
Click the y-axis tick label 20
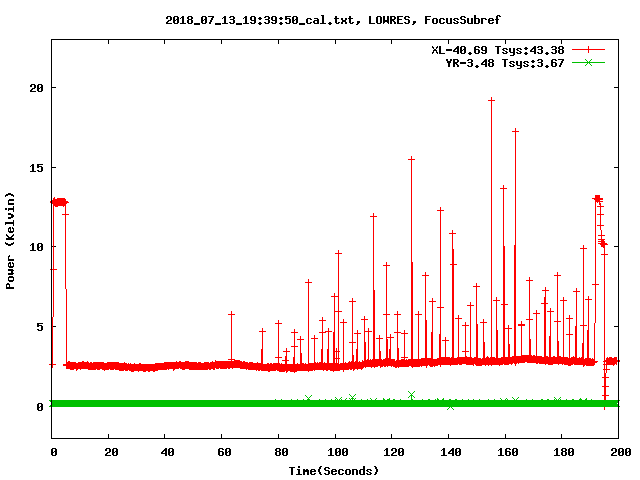(36, 88)
